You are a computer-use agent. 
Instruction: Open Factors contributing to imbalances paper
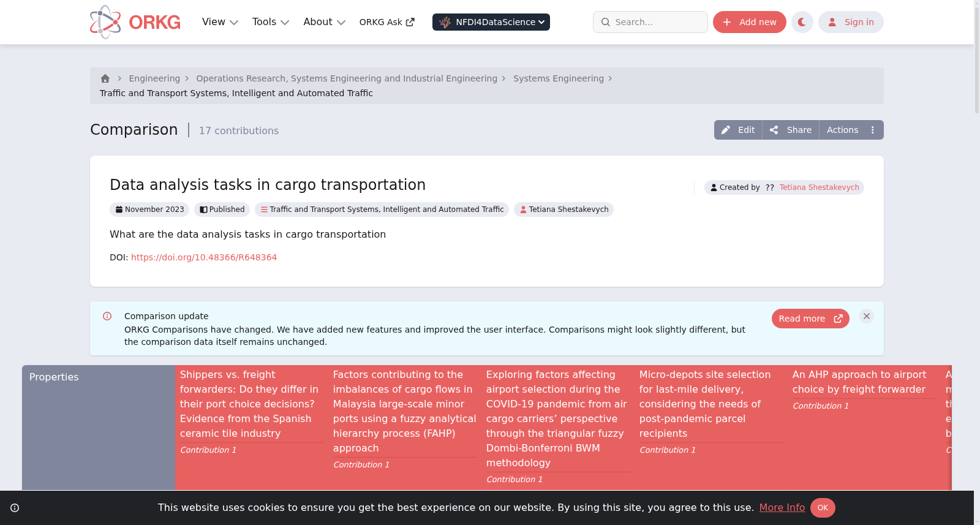point(404,411)
